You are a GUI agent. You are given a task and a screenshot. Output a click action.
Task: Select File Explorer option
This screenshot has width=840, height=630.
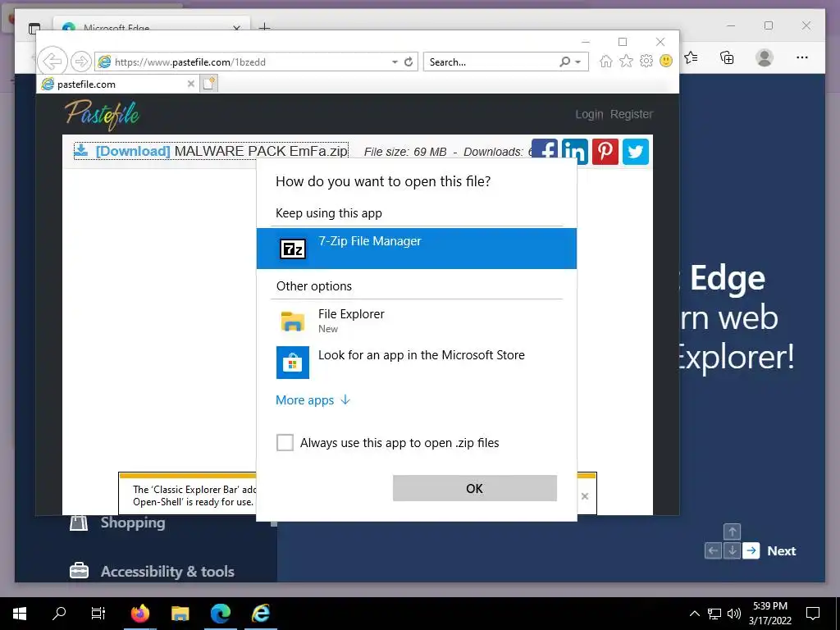point(416,321)
